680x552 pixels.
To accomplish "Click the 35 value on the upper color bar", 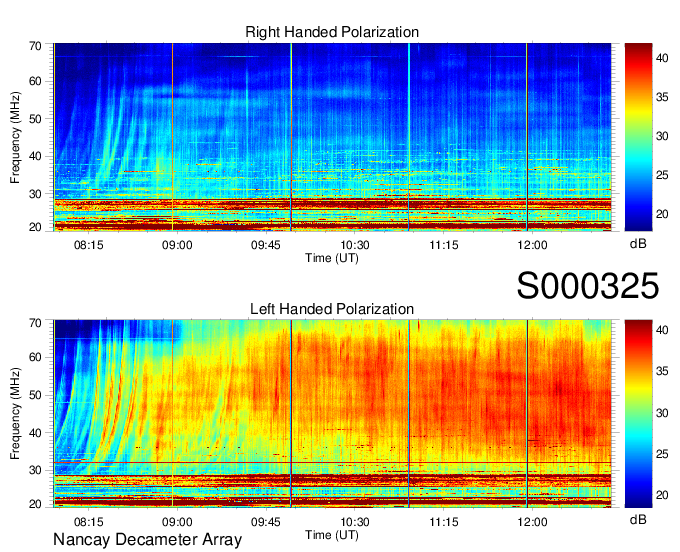I will [662, 97].
